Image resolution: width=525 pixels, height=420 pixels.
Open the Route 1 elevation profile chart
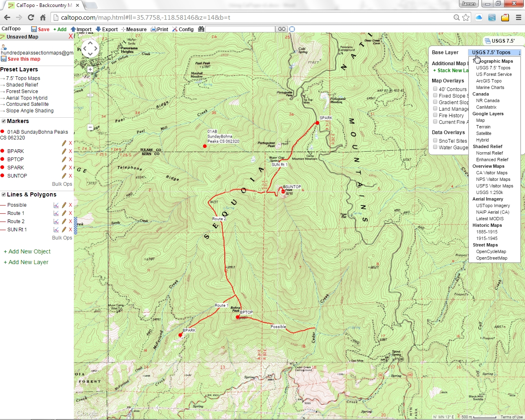click(x=56, y=213)
